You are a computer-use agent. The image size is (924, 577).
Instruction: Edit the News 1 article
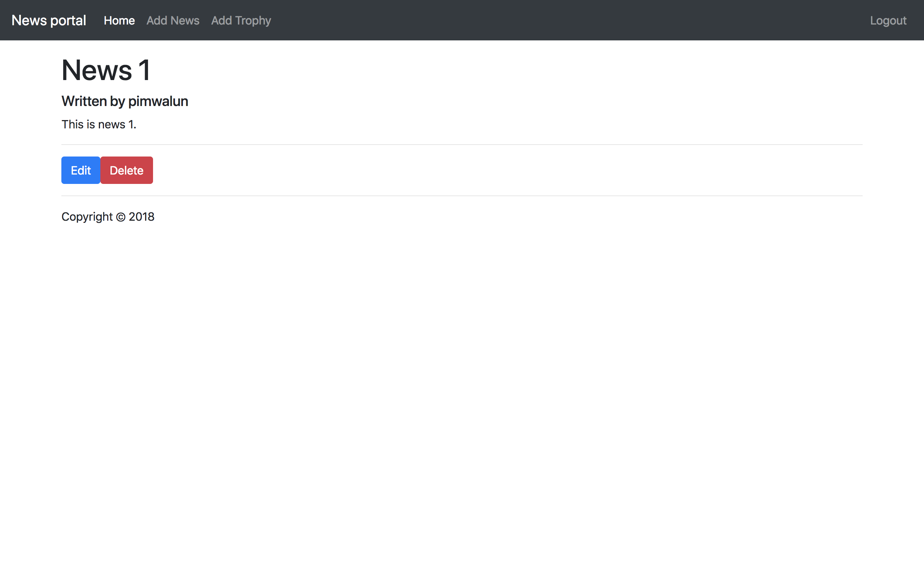point(80,170)
